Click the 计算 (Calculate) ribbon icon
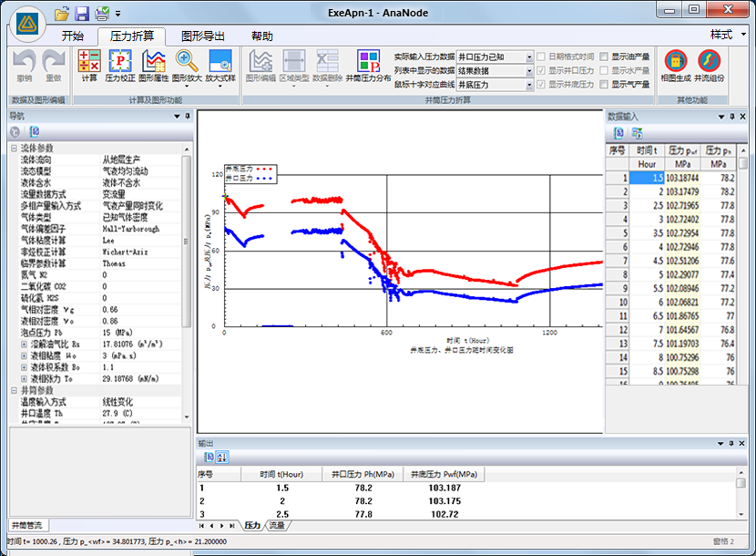The image size is (756, 556). pyautogui.click(x=89, y=67)
